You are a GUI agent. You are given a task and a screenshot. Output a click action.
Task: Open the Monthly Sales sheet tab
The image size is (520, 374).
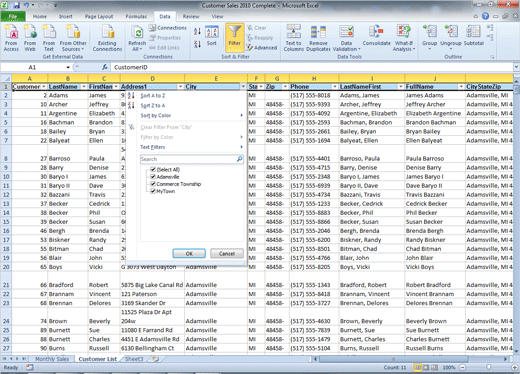point(52,359)
